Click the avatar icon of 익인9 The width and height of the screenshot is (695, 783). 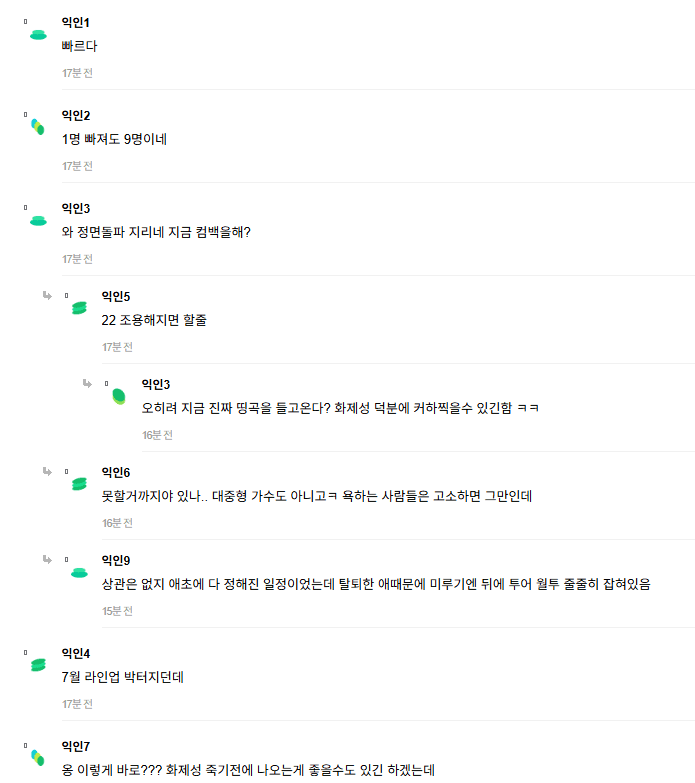79,573
